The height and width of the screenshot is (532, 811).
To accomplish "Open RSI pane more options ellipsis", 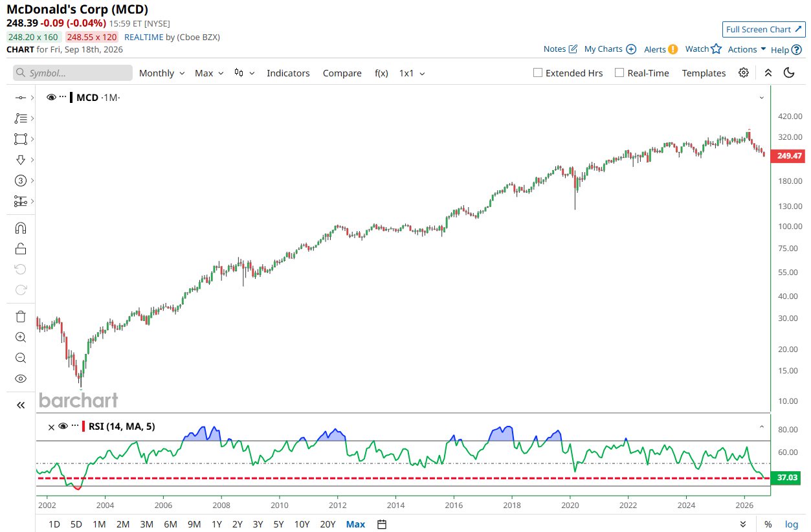I will point(74,426).
